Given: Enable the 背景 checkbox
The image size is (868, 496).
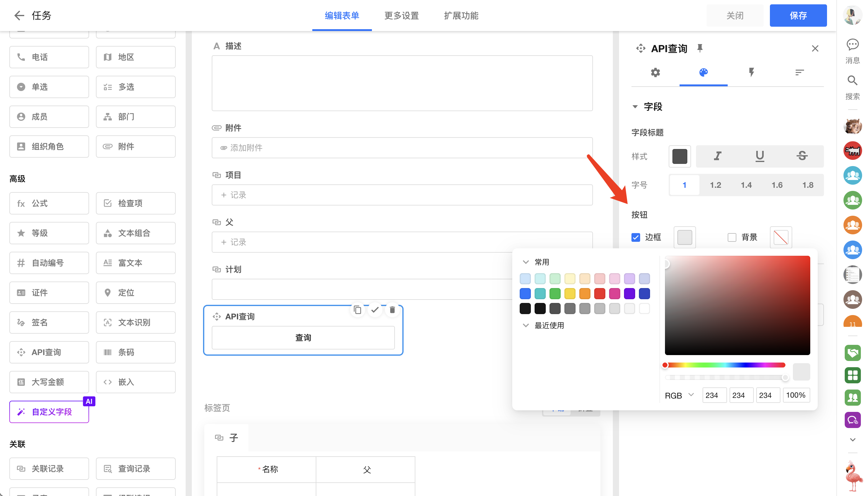Looking at the screenshot, I should coord(732,237).
